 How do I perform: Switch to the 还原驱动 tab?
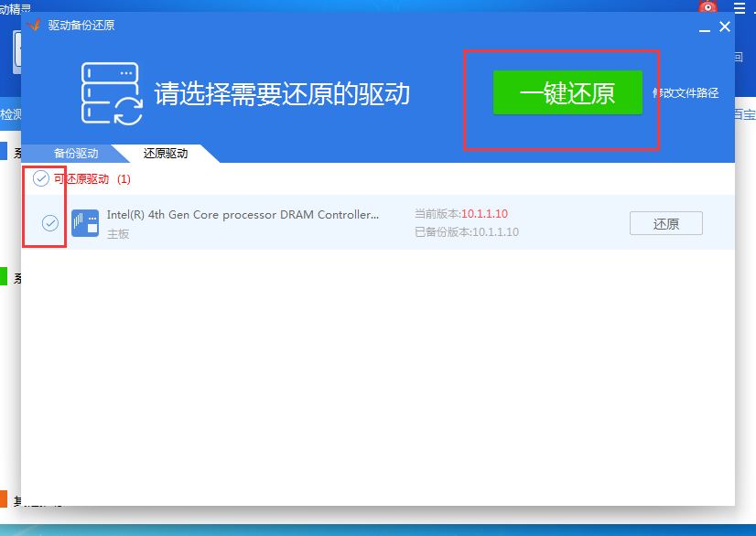(x=165, y=153)
